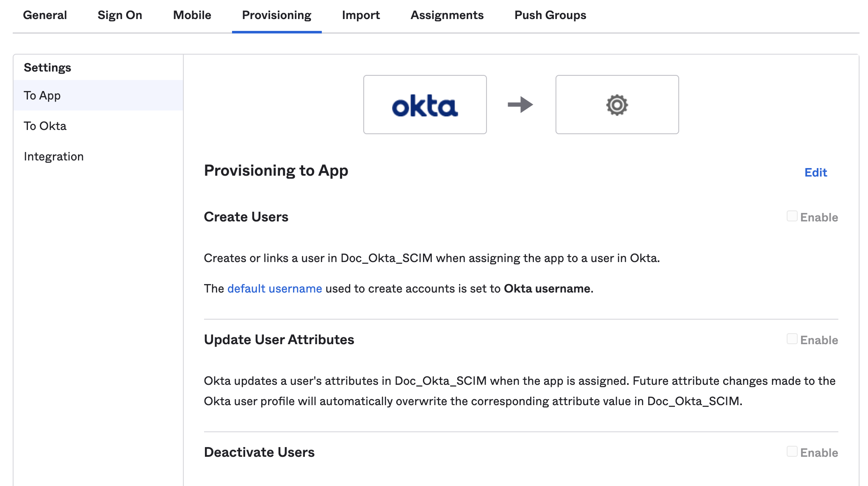Select To Okta in Settings sidebar
Image resolution: width=868 pixels, height=486 pixels.
[x=45, y=126]
